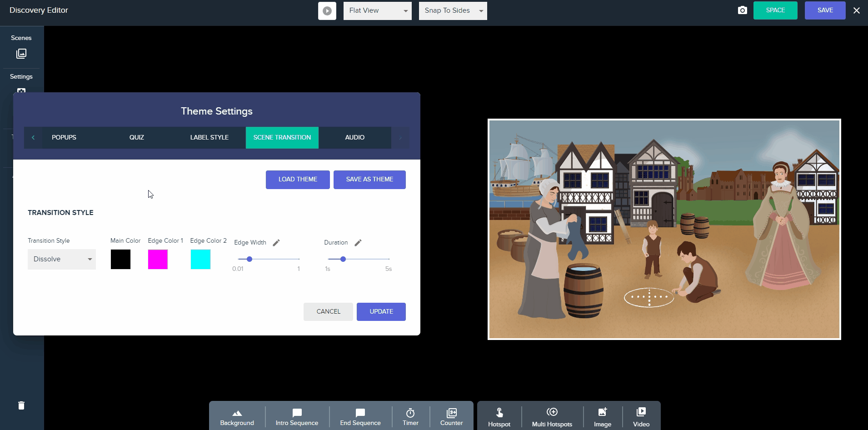Click the UPDATE button
The height and width of the screenshot is (430, 868).
[381, 312]
